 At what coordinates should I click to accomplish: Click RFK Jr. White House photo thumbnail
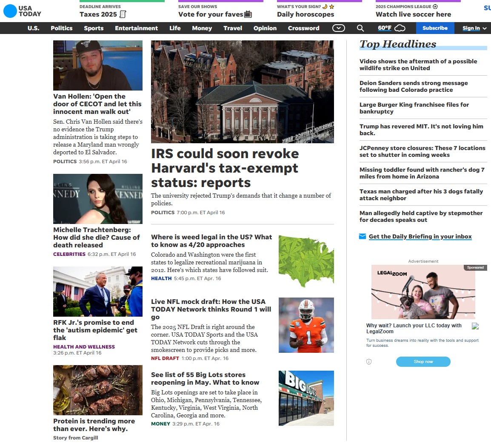(x=98, y=292)
